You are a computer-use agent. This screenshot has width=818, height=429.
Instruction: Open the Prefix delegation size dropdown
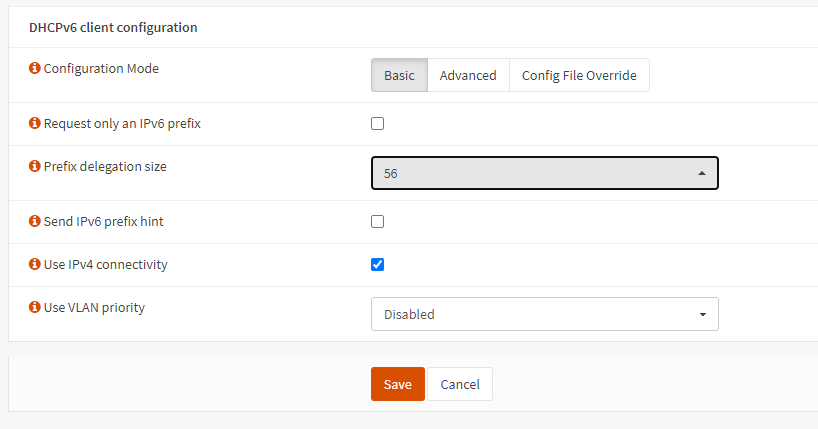click(544, 173)
